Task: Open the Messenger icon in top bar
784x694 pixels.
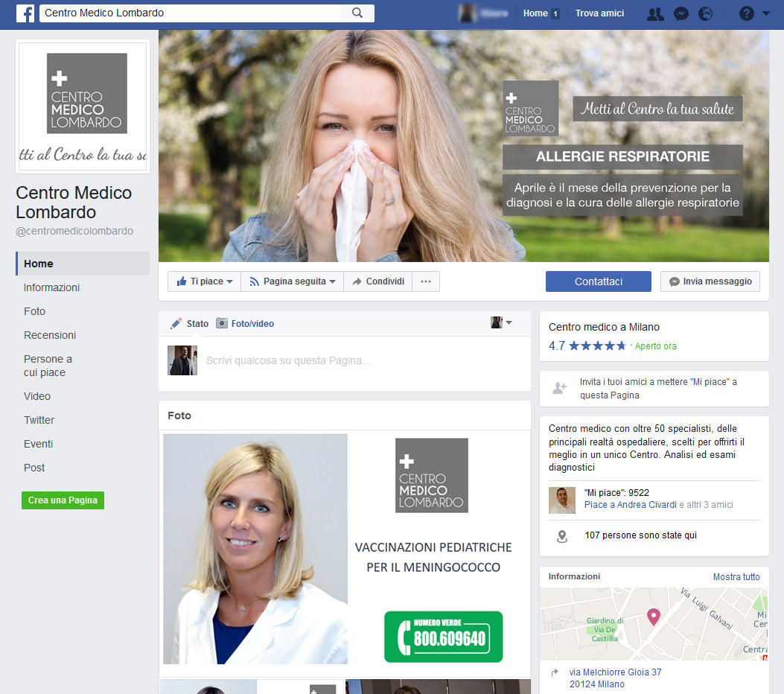Action: [x=681, y=13]
